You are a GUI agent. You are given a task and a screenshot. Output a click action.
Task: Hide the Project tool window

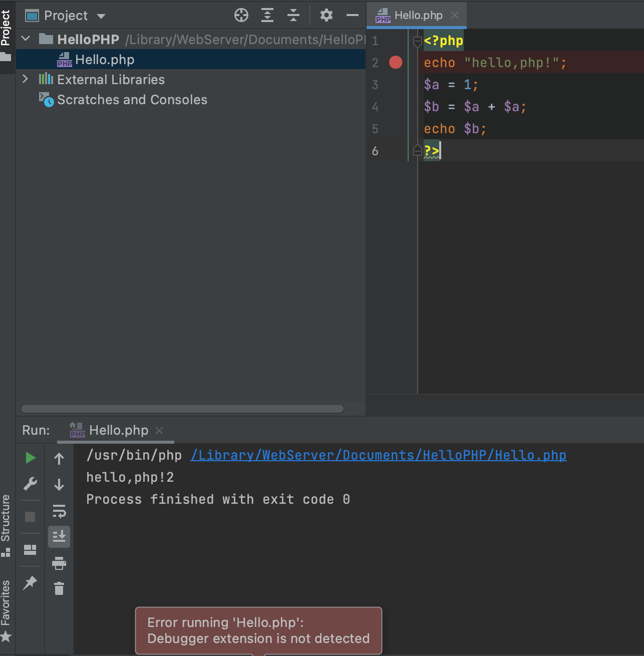(353, 16)
